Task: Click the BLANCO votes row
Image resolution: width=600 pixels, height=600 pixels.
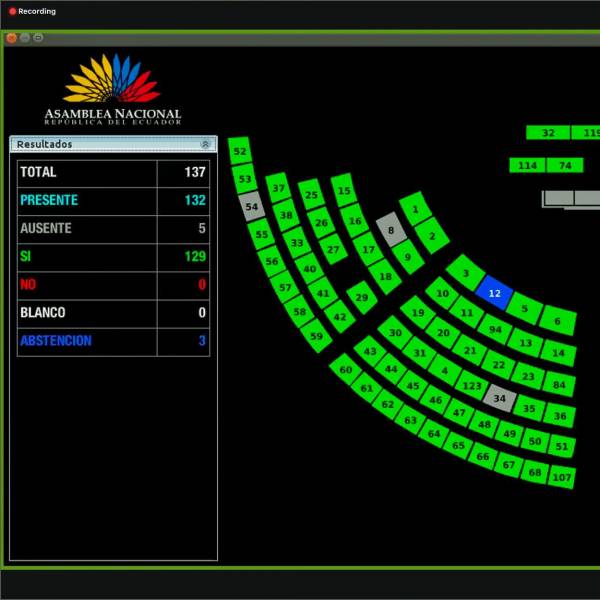Action: tap(112, 313)
